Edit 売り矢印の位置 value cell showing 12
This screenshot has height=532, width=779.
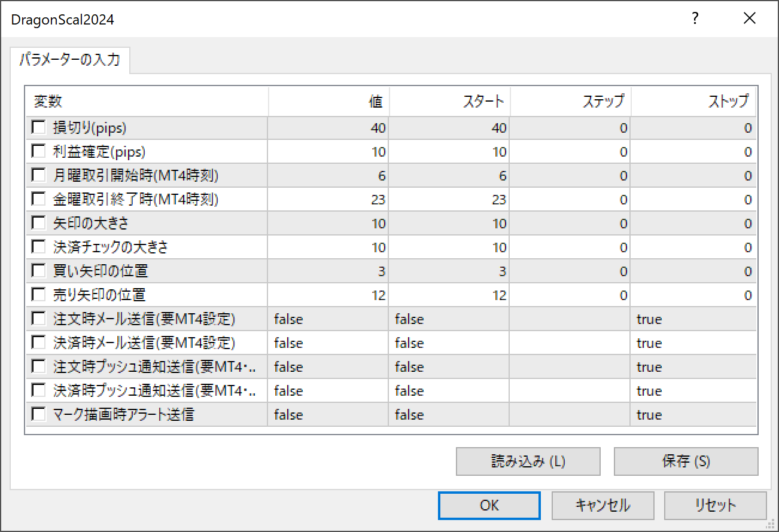328,295
